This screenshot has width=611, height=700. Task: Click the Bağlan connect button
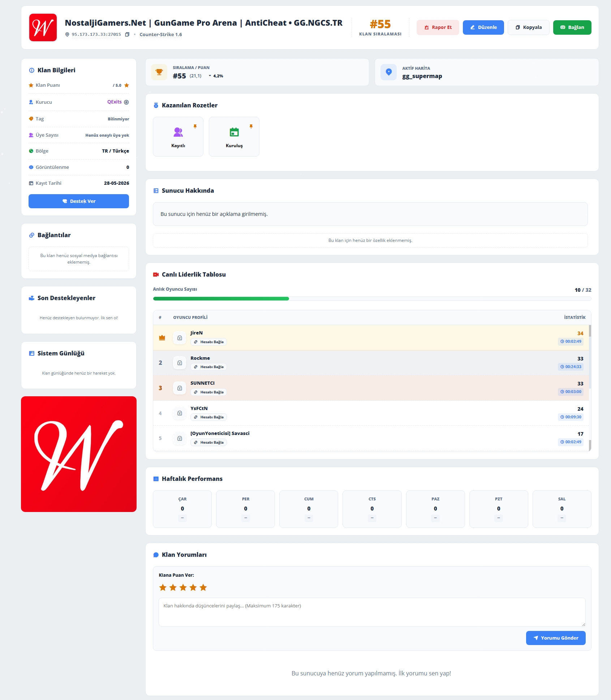point(572,27)
